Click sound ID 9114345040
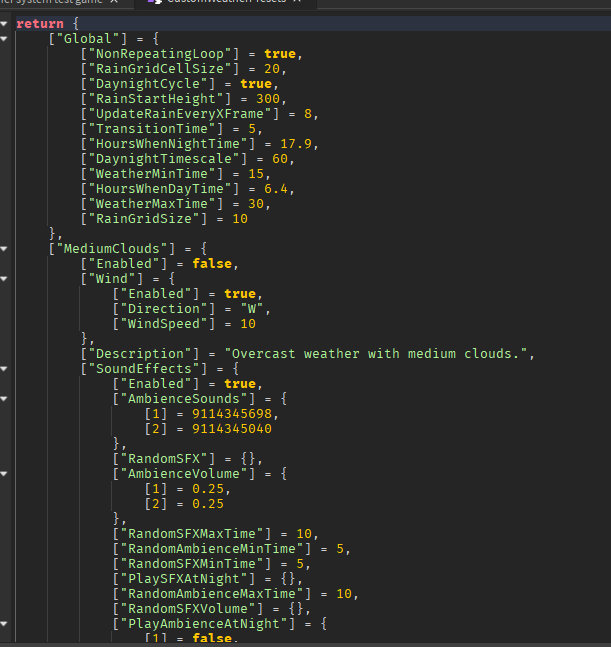Viewport: 611px width, 647px height. pos(232,429)
